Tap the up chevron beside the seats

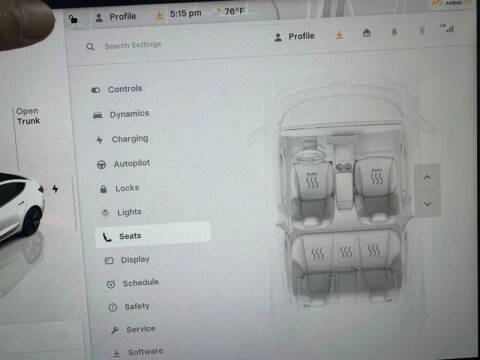(x=427, y=178)
